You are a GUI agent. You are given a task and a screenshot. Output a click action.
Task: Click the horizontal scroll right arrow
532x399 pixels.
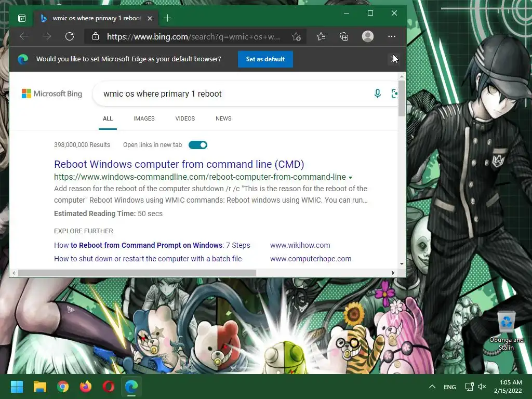click(x=393, y=273)
